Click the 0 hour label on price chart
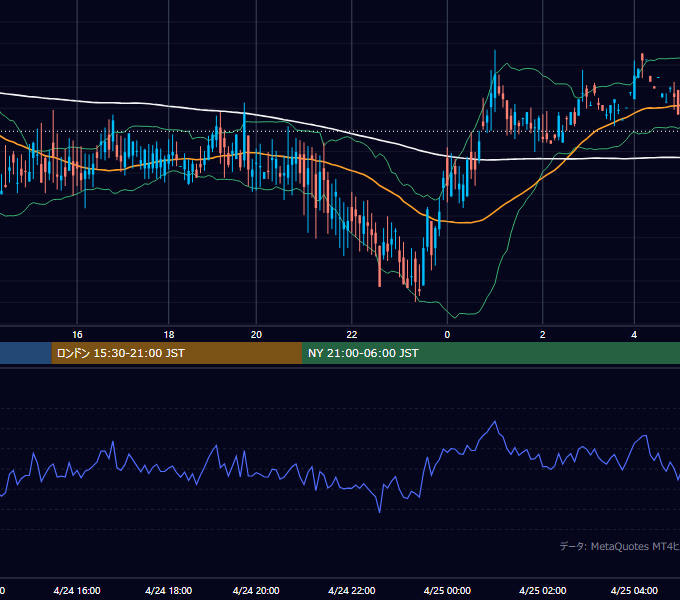Viewport: 680px width, 600px height. click(x=447, y=335)
